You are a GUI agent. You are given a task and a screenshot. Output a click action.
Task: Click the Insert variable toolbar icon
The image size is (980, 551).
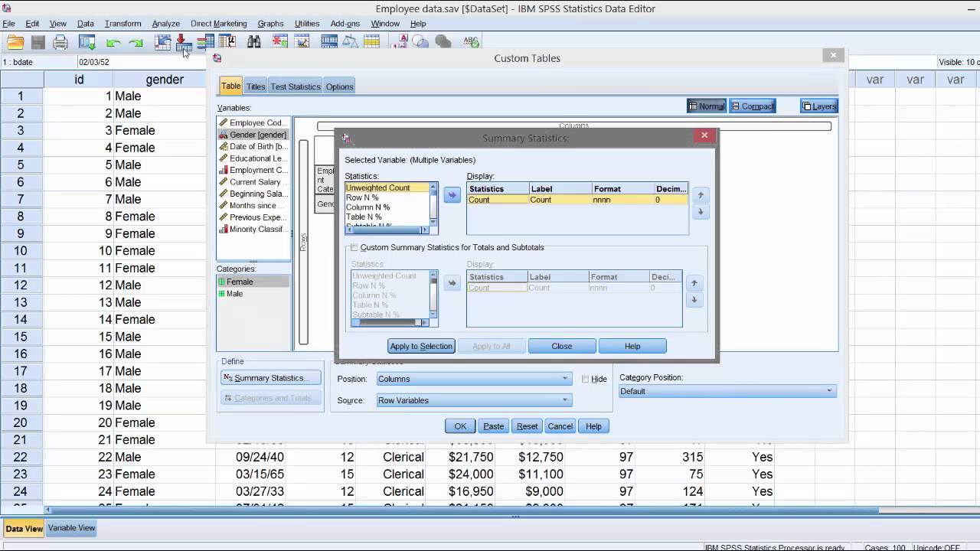click(302, 42)
